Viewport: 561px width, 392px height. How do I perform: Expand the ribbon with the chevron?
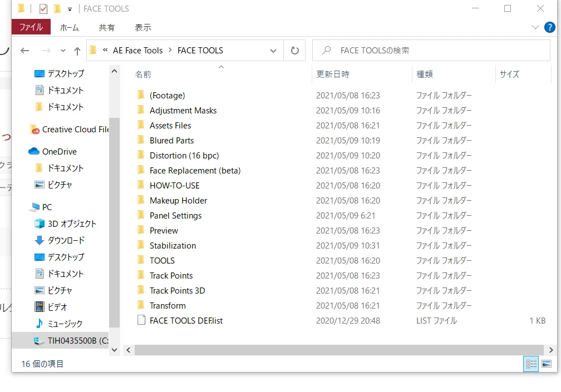click(x=535, y=27)
